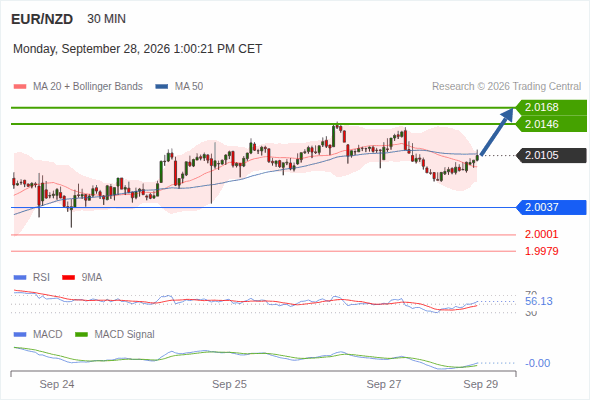590x400 pixels.
Task: Select the 2.0168 resistance price tag
Action: pos(551,107)
